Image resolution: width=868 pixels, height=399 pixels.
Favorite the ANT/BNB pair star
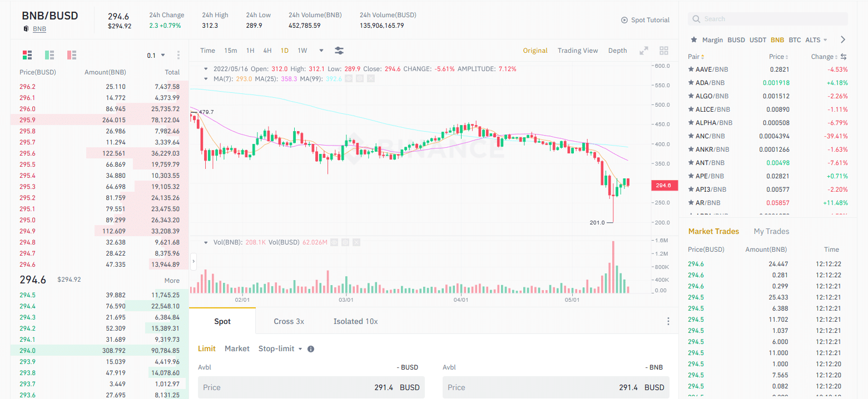point(691,163)
